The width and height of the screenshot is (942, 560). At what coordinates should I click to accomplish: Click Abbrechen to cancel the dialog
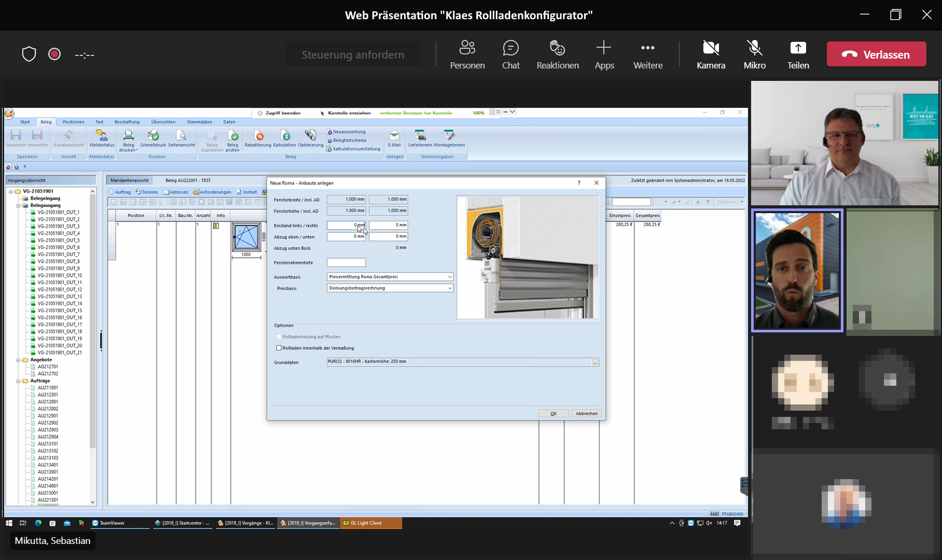pyautogui.click(x=587, y=414)
